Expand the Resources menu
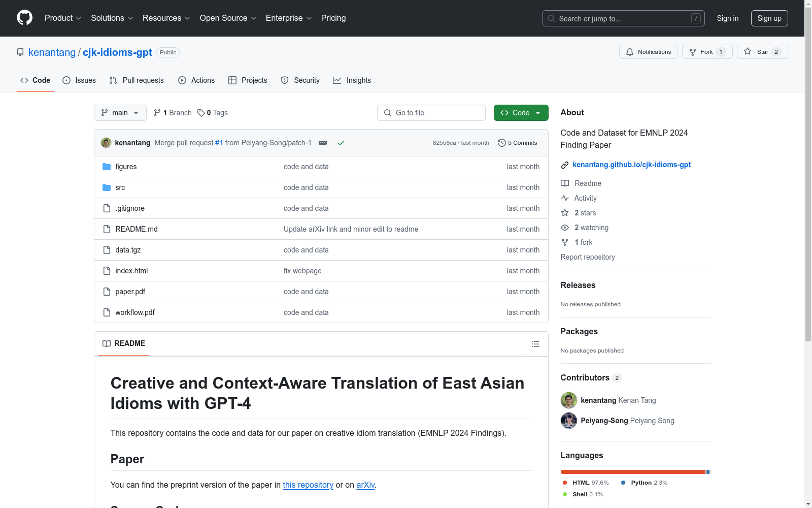Image resolution: width=812 pixels, height=508 pixels. pos(166,18)
